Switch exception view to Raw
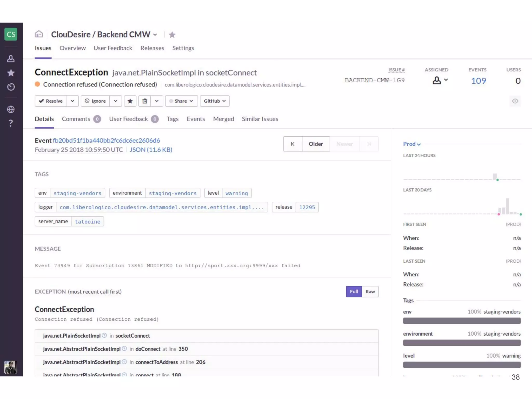 coord(370,291)
